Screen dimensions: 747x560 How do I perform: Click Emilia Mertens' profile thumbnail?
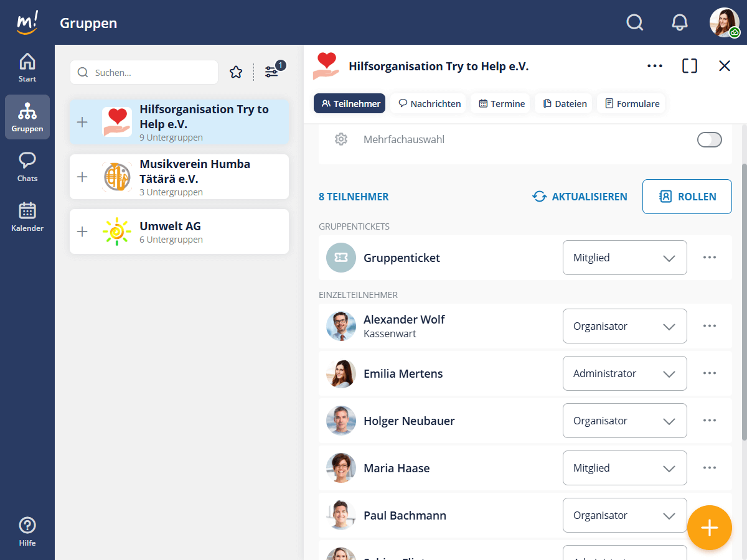pos(341,373)
